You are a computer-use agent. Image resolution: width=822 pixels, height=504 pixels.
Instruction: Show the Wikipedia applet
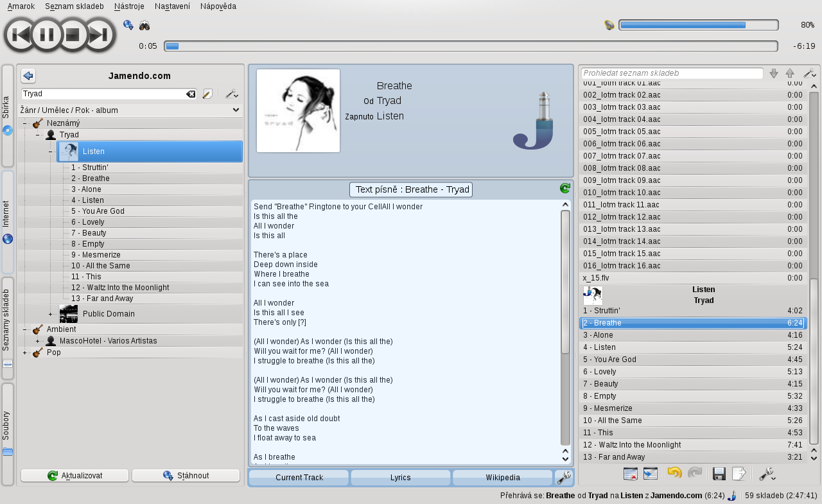point(503,478)
